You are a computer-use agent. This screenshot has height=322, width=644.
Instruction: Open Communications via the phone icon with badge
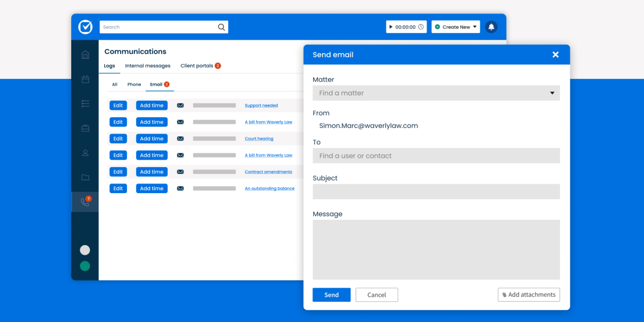85,201
